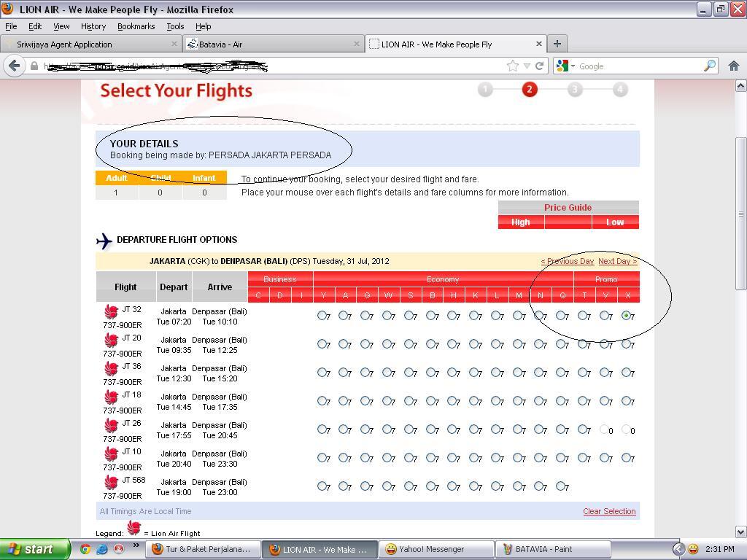Close the Batavia - Air tab
This screenshot has height=560, width=747.
pyautogui.click(x=356, y=44)
